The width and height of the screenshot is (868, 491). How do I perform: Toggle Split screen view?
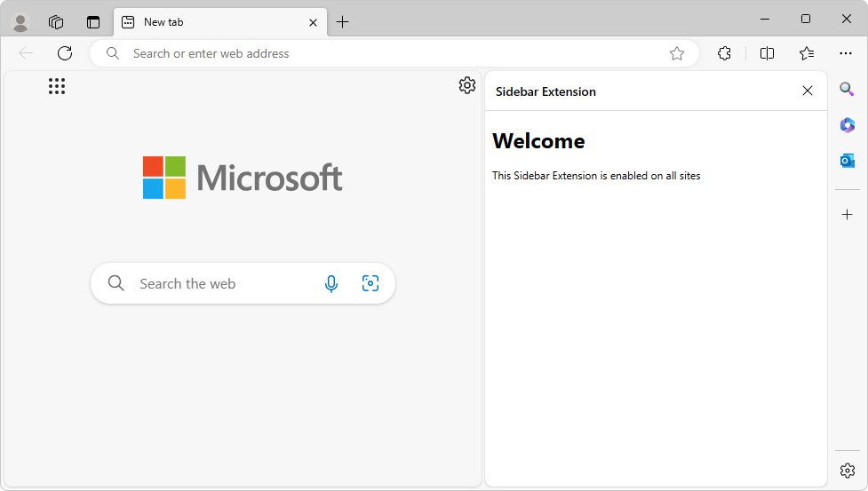coord(767,53)
